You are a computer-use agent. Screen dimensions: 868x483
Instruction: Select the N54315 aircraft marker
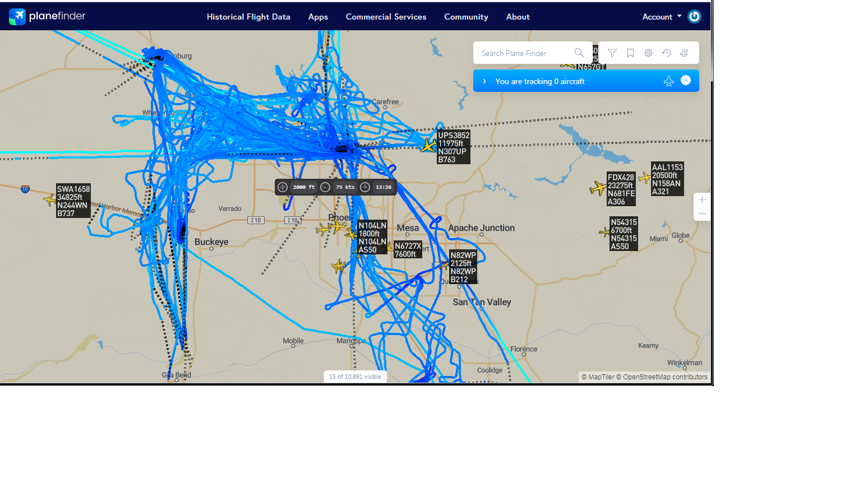pyautogui.click(x=604, y=232)
